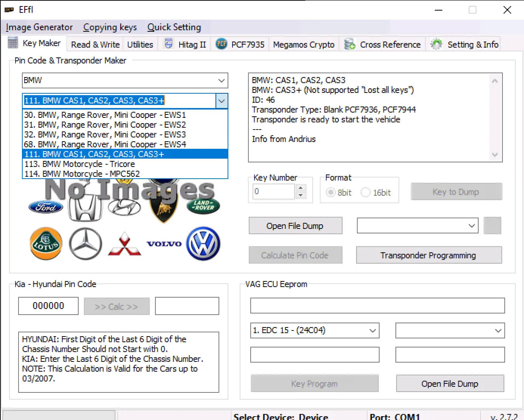Click the lower-right VAG ECU Eeprom text field
Viewport: 524px width, 420px height.
450,355
